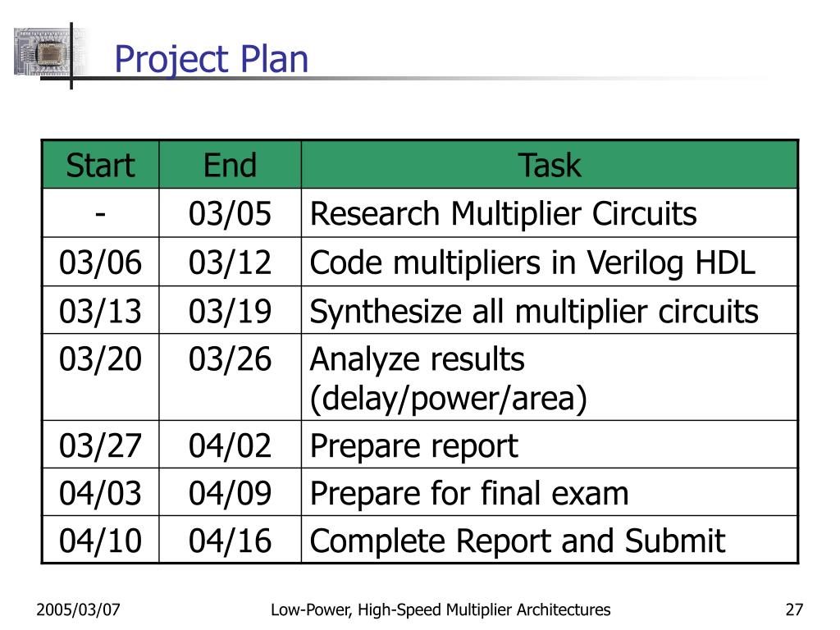Viewport: 840px width, 630px height.
Task: Click the 03/06 start date cell
Action: click(x=100, y=262)
